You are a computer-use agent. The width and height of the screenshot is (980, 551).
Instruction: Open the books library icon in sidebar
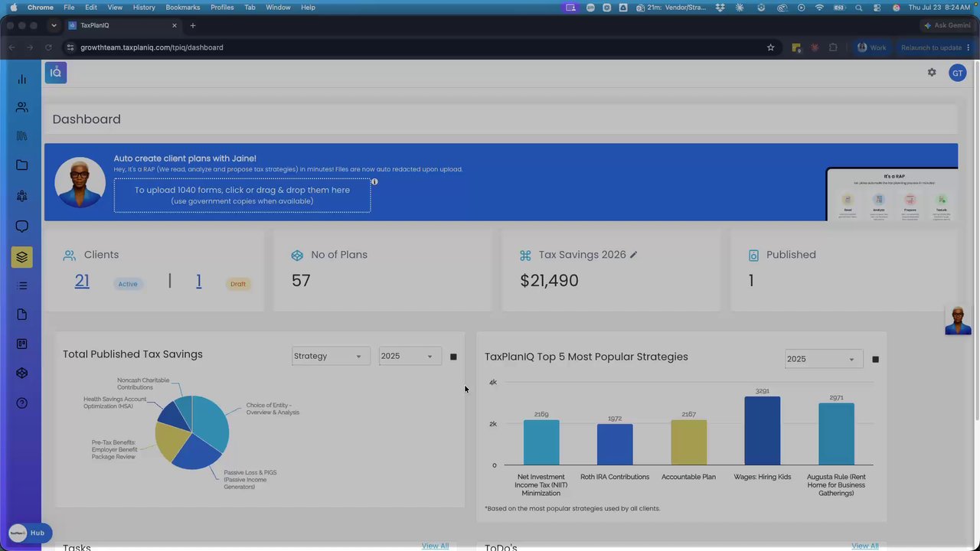(21, 135)
